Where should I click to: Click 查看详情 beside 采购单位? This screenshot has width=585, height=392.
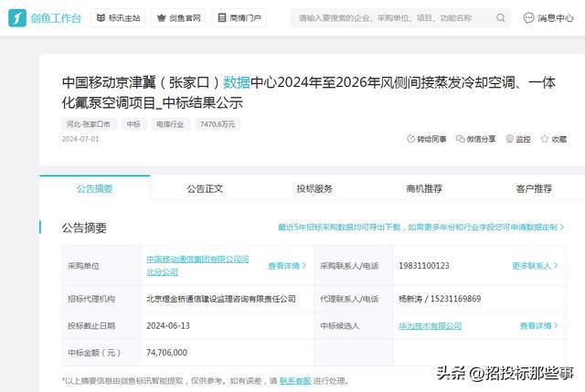click(287, 266)
